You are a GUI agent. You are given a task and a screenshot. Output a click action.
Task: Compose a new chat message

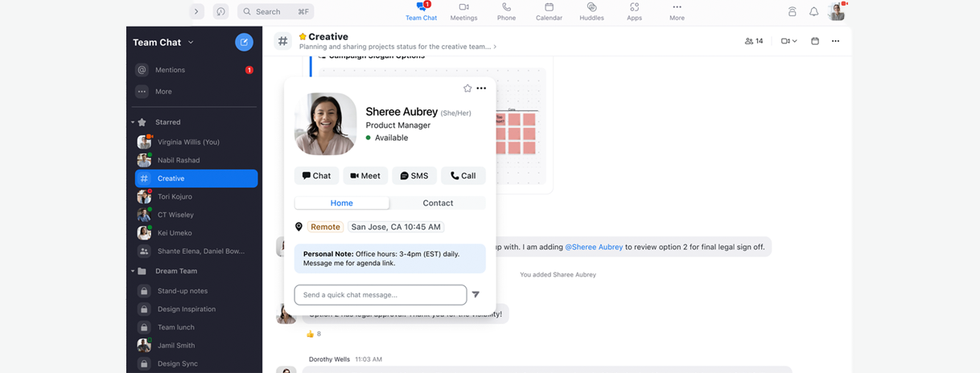244,42
